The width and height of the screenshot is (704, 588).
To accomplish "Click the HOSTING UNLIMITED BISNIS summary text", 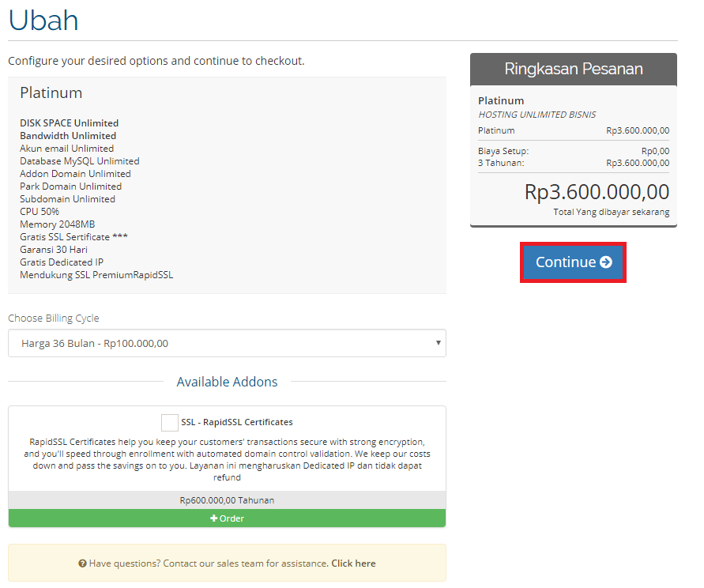I will tap(537, 115).
